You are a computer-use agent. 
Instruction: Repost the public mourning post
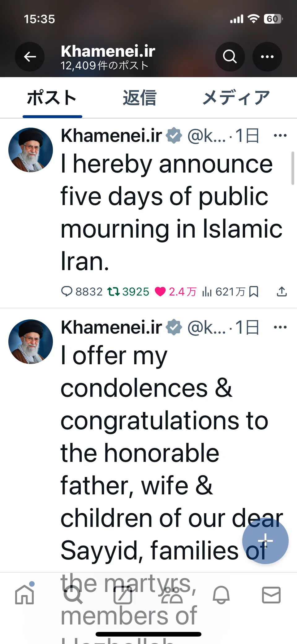[x=128, y=291]
